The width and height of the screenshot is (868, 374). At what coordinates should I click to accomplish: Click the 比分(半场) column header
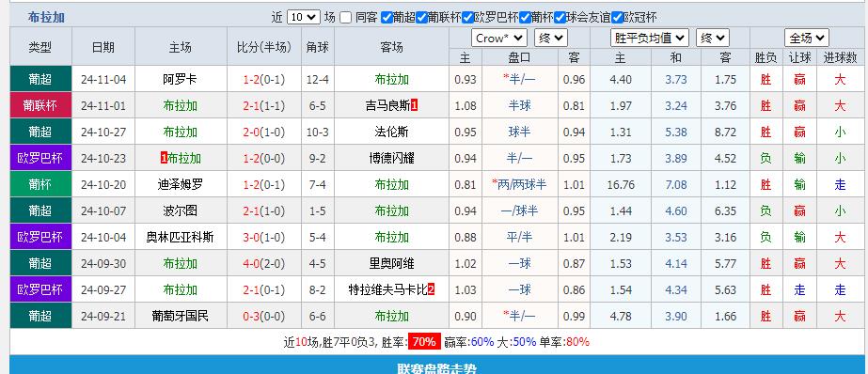(x=264, y=47)
